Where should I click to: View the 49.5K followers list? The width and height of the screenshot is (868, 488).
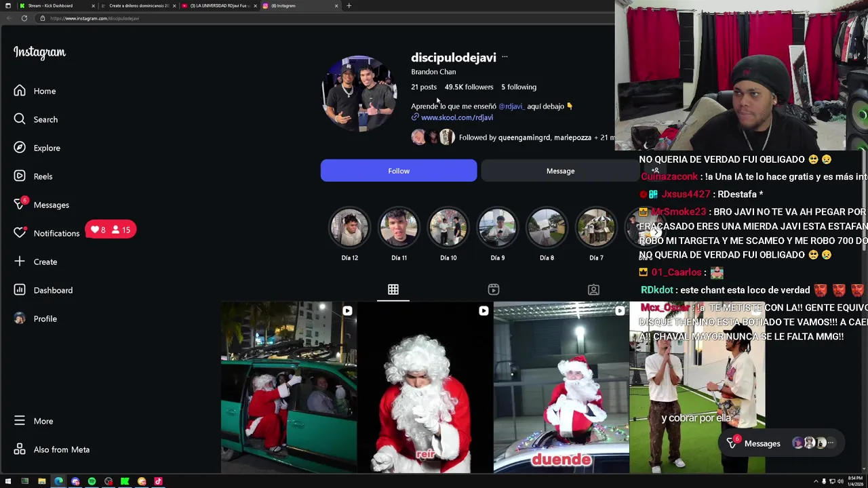coord(469,87)
